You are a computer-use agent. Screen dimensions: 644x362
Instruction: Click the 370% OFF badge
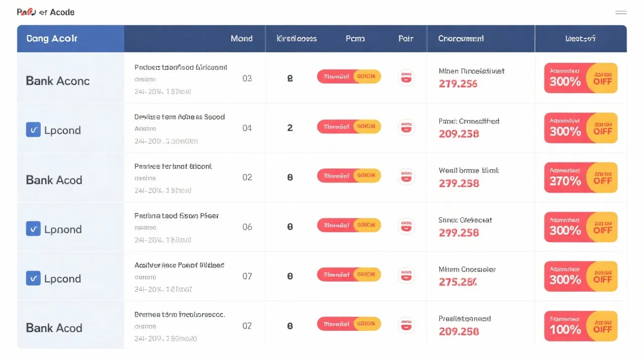(x=581, y=177)
